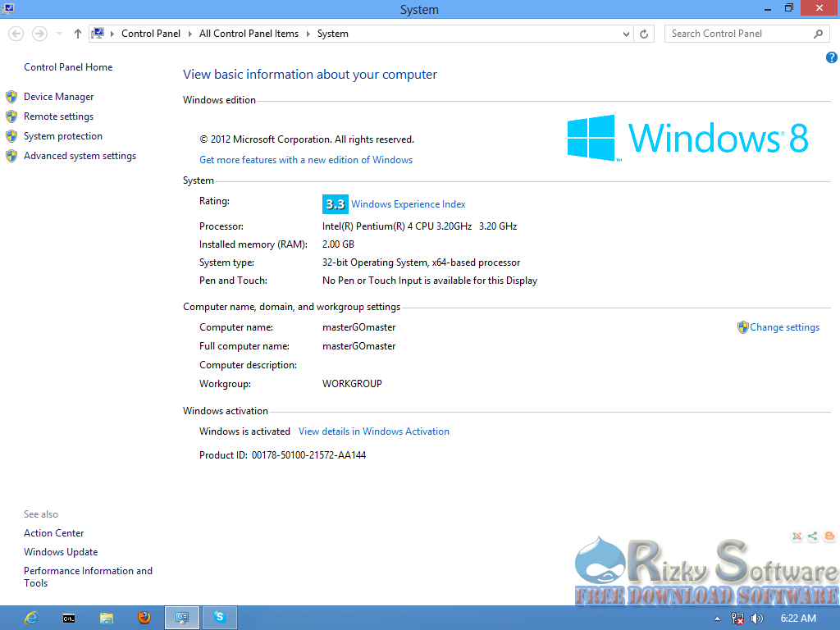Open address bar history dropdown

pos(626,34)
